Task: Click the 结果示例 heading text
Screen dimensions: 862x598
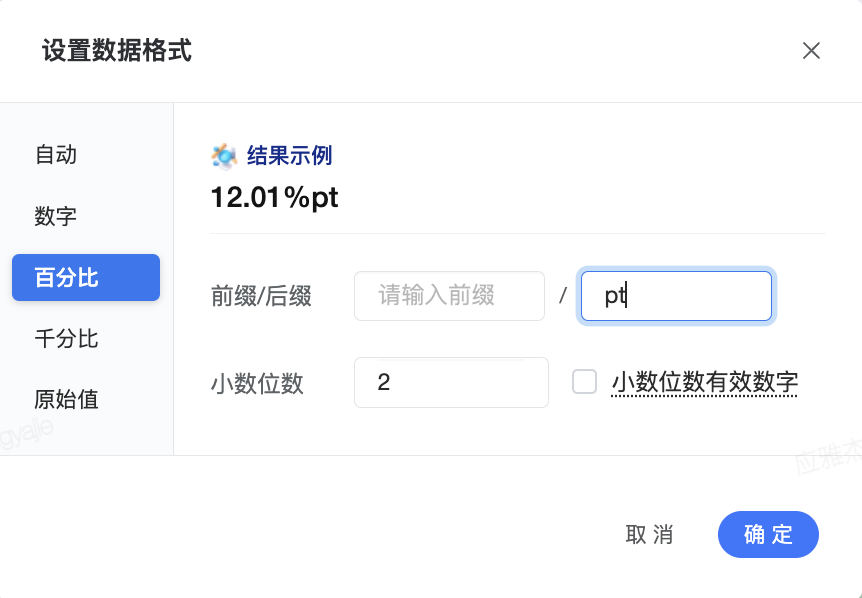Action: click(x=289, y=156)
